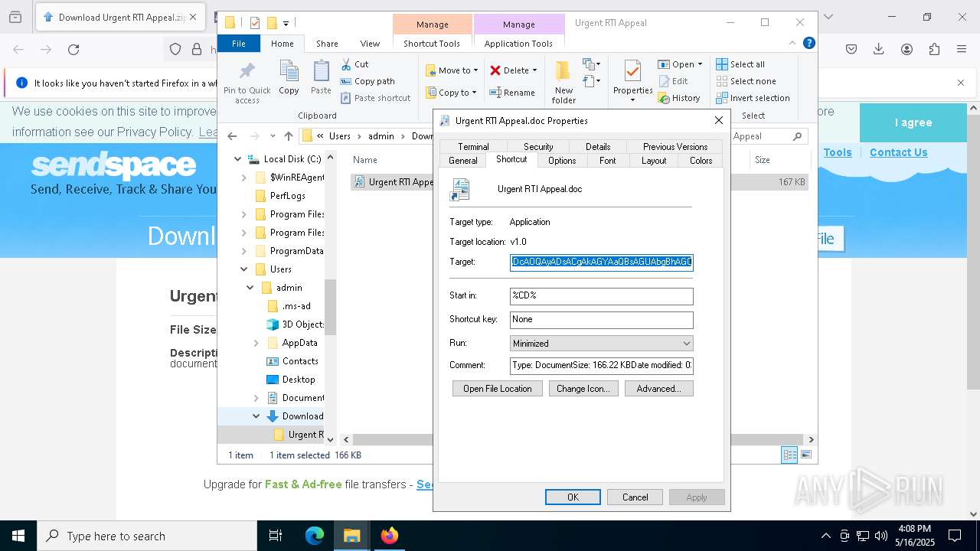This screenshot has height=551, width=980.
Task: Collapse the Downloads tree node
Action: pos(256,416)
